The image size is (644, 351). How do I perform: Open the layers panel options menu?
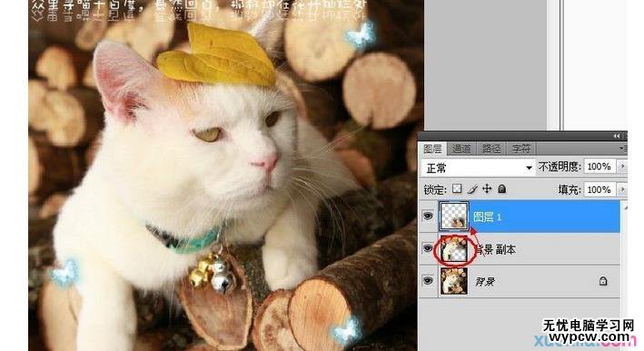point(622,148)
